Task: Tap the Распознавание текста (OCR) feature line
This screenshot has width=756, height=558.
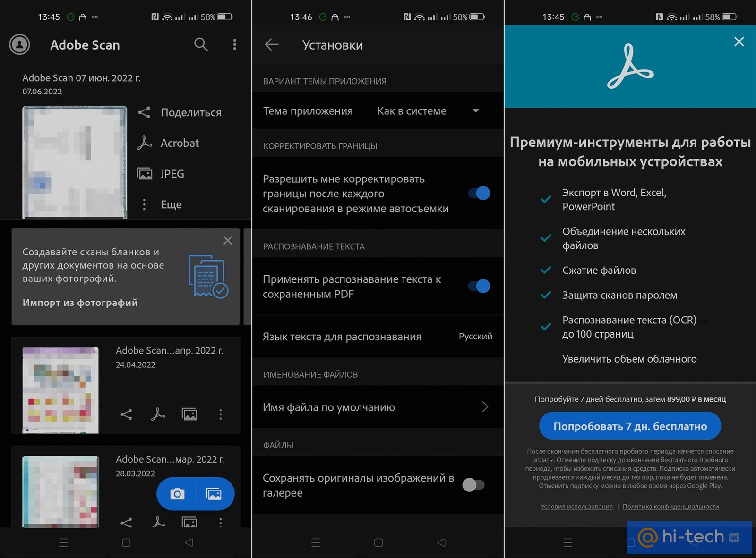Action: pos(636,327)
